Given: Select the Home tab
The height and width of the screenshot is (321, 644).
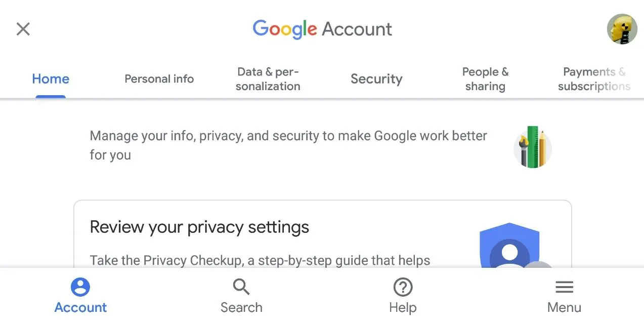Looking at the screenshot, I should tap(51, 79).
